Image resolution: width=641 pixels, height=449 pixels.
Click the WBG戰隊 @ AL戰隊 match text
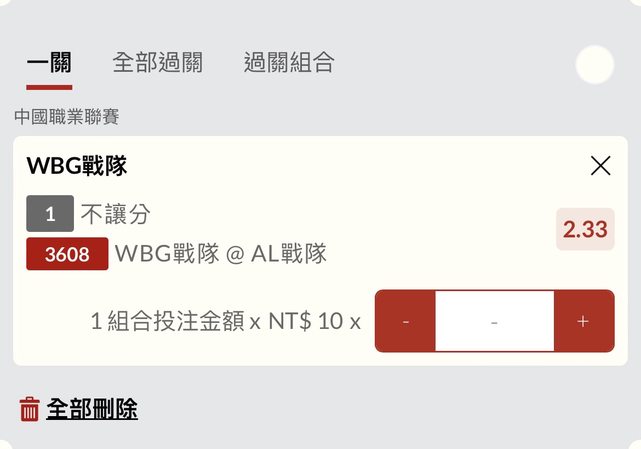(221, 254)
